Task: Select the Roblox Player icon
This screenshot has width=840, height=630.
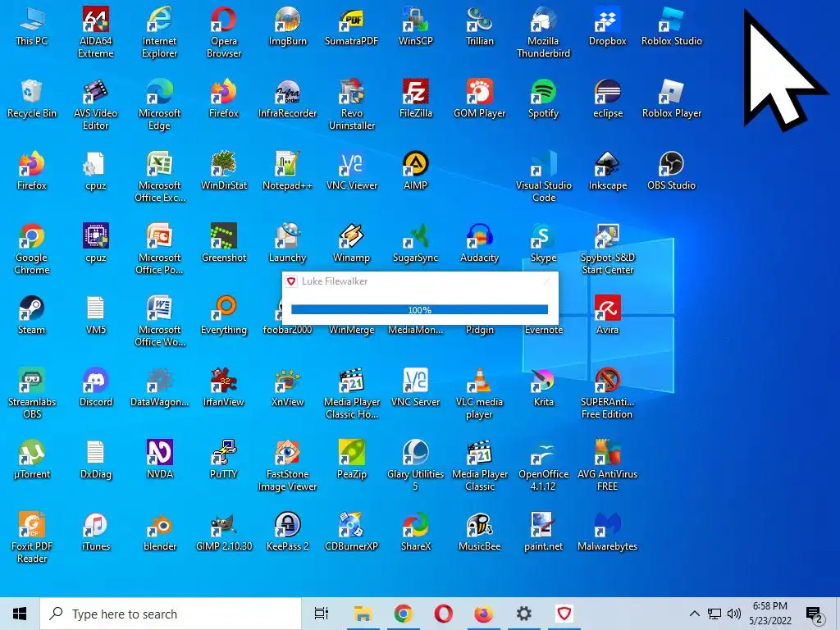Action: (x=671, y=99)
